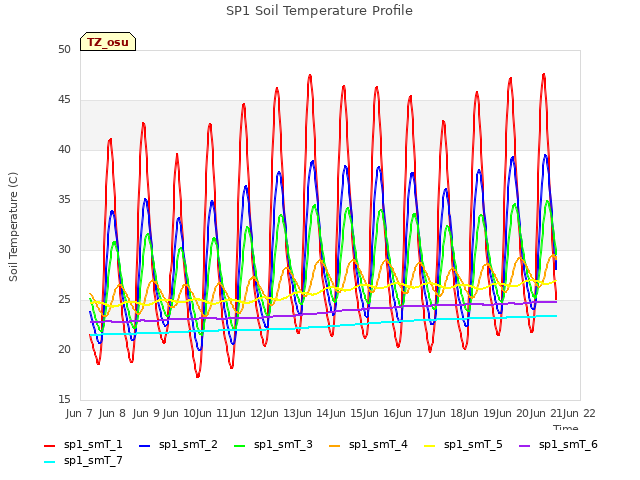Viewport: 640px width, 480px height.
Task: Click the TZ_osu annotation label
Action: 108,42
